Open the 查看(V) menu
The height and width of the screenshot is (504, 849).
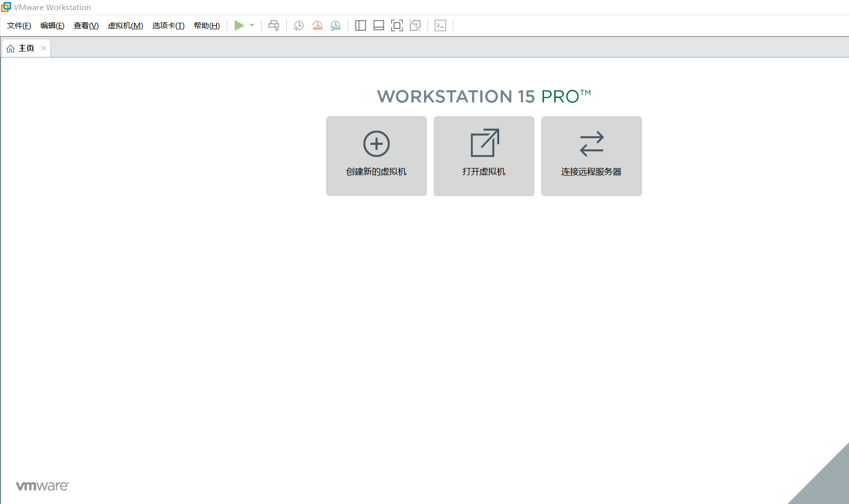86,26
